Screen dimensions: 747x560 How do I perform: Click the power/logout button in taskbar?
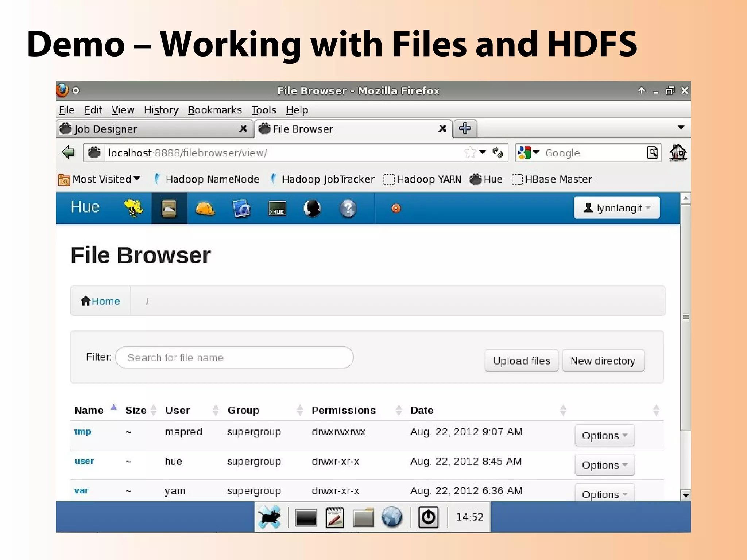click(428, 517)
